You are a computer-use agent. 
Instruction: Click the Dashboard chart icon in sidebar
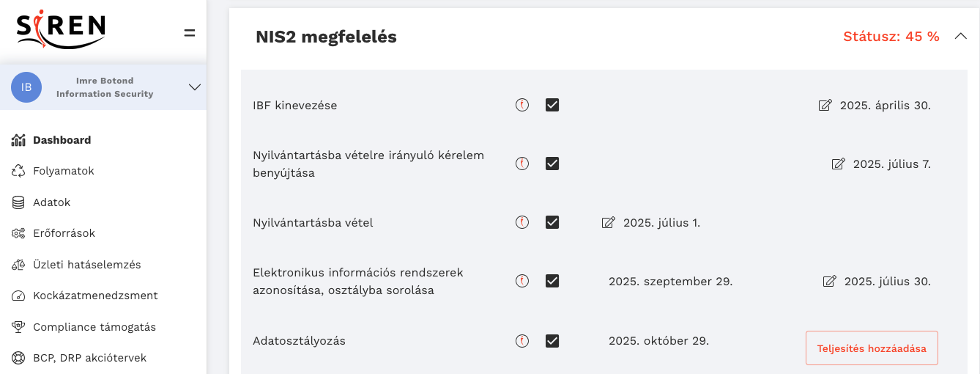19,140
